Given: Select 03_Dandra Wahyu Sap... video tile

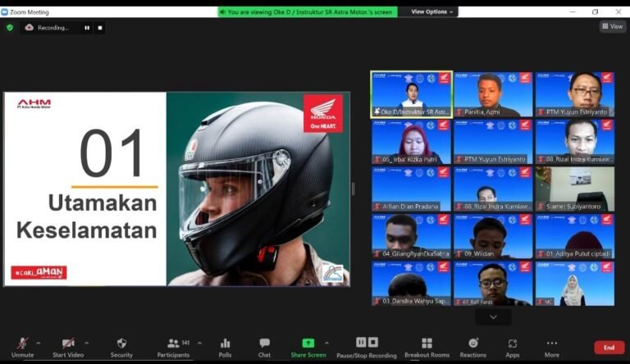Looking at the screenshot, I should pyautogui.click(x=412, y=283).
